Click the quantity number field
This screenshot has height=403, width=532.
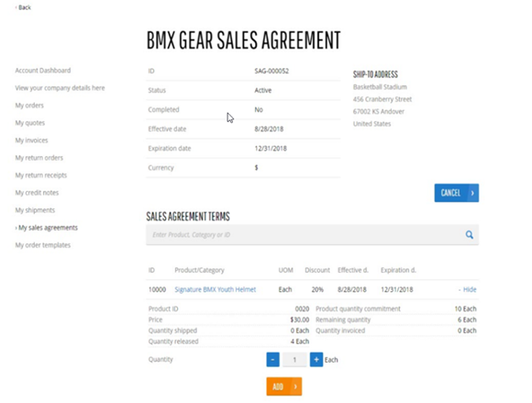coord(294,360)
